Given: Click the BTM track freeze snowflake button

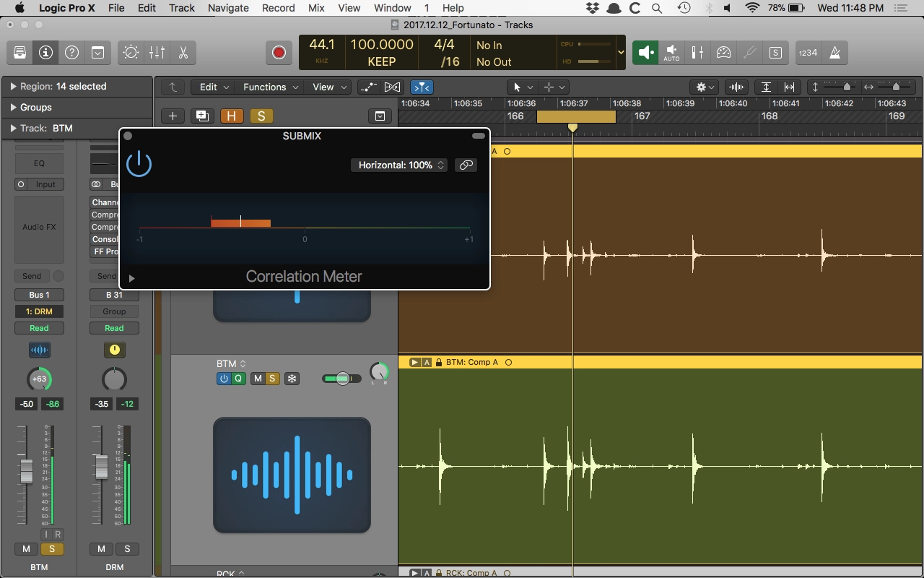Looking at the screenshot, I should 292,379.
